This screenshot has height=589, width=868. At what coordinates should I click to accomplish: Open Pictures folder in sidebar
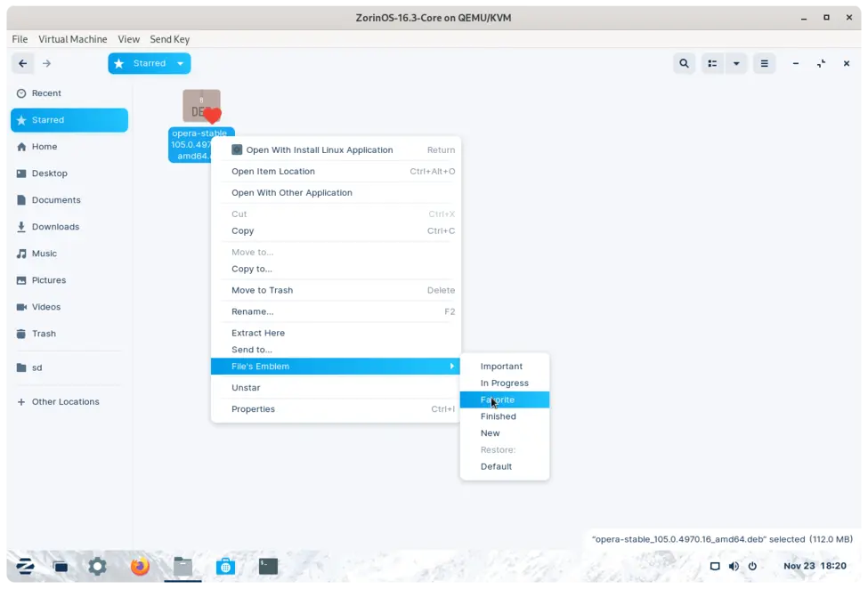click(x=69, y=280)
